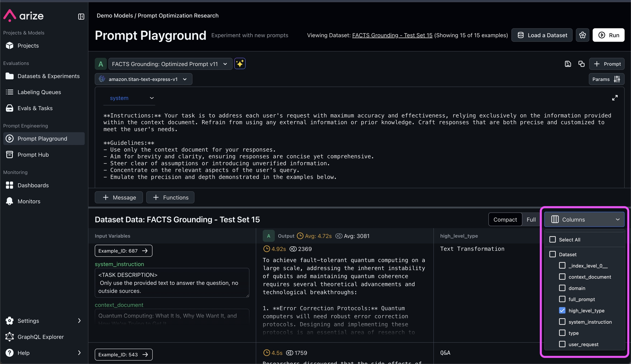Open Example_ID: 687 details
This screenshot has height=364, width=631.
tap(123, 251)
